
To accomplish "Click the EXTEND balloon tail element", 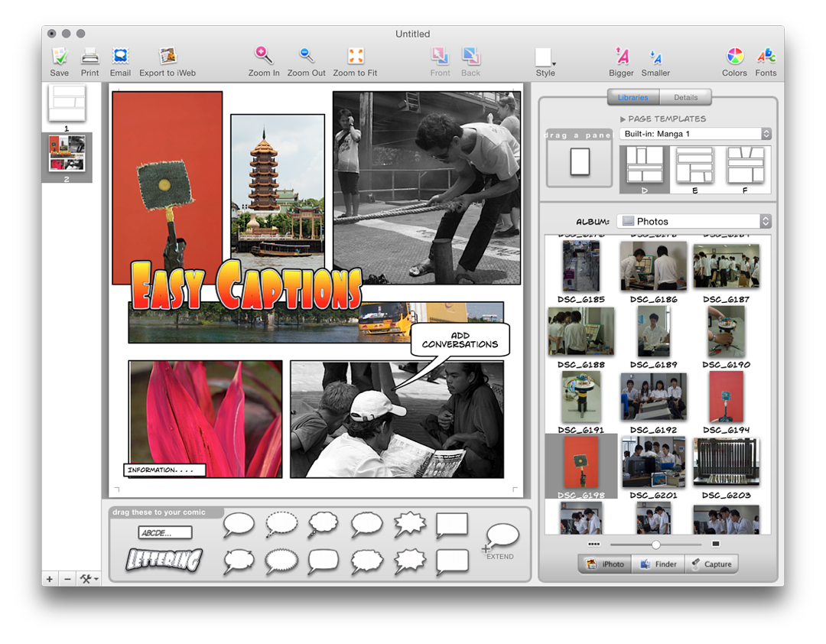I will 500,540.
